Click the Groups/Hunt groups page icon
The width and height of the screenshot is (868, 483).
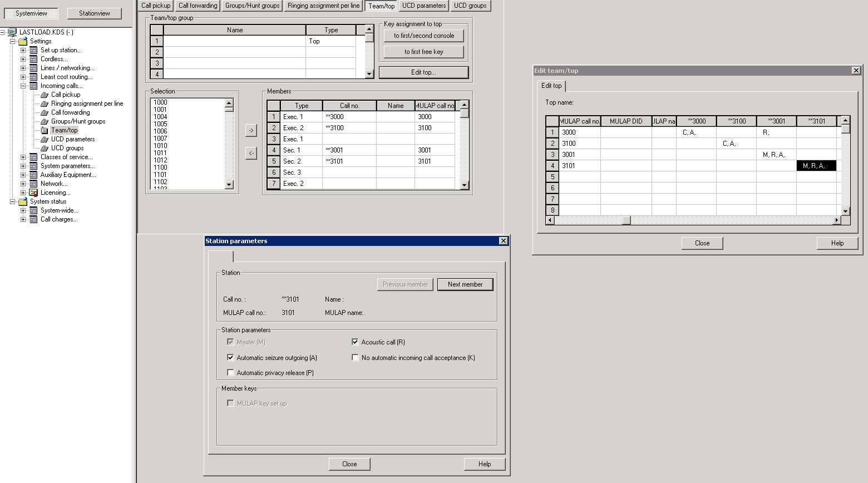(45, 121)
